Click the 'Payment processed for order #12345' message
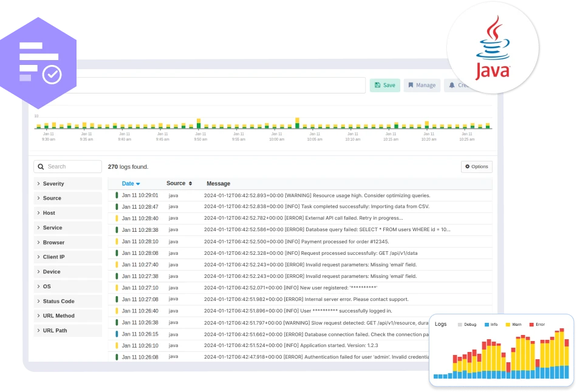 point(296,242)
